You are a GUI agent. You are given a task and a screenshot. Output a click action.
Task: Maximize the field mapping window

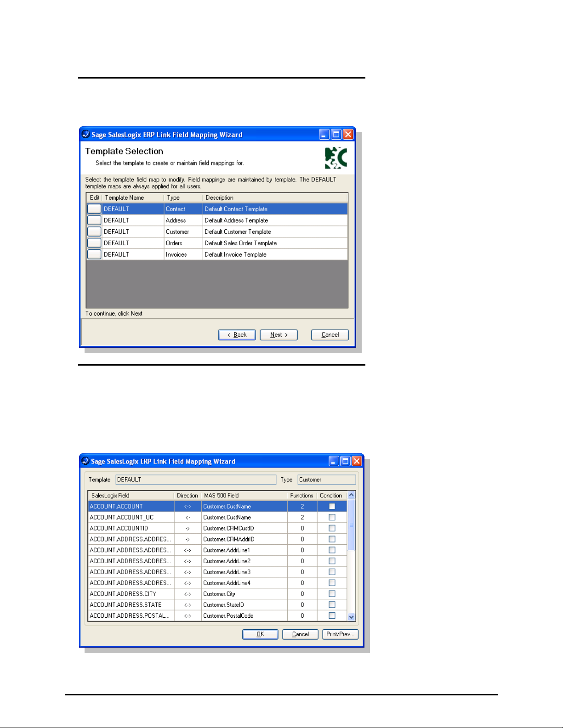(345, 461)
